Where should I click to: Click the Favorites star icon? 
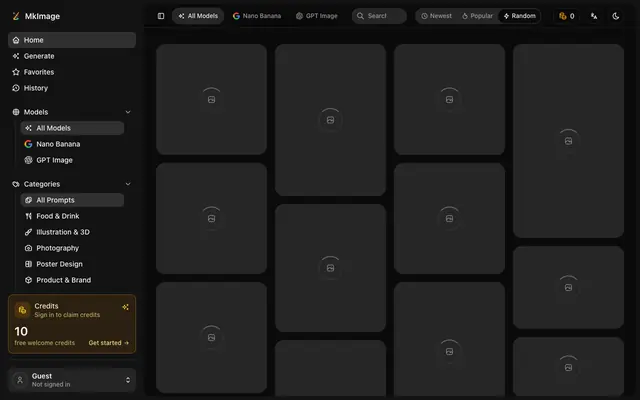click(16, 72)
